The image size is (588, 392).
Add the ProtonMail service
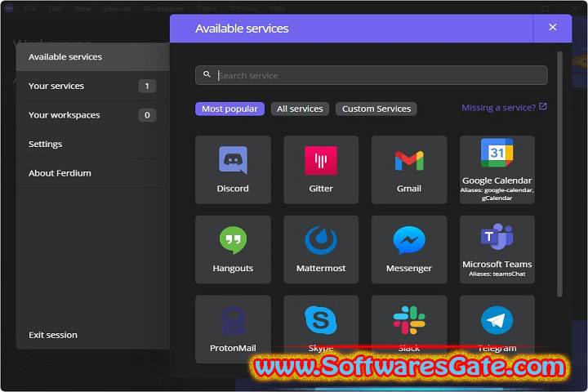tap(233, 329)
